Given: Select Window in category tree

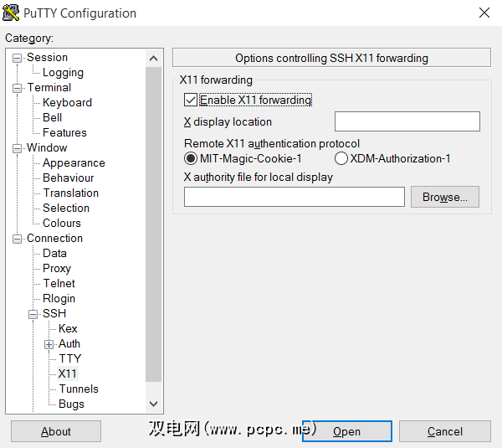Looking at the screenshot, I should pos(47,147).
